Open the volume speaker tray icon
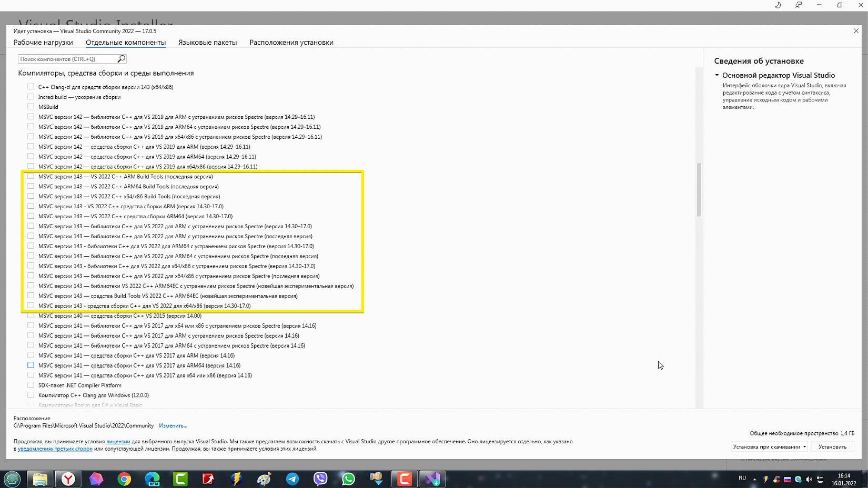 click(x=809, y=479)
